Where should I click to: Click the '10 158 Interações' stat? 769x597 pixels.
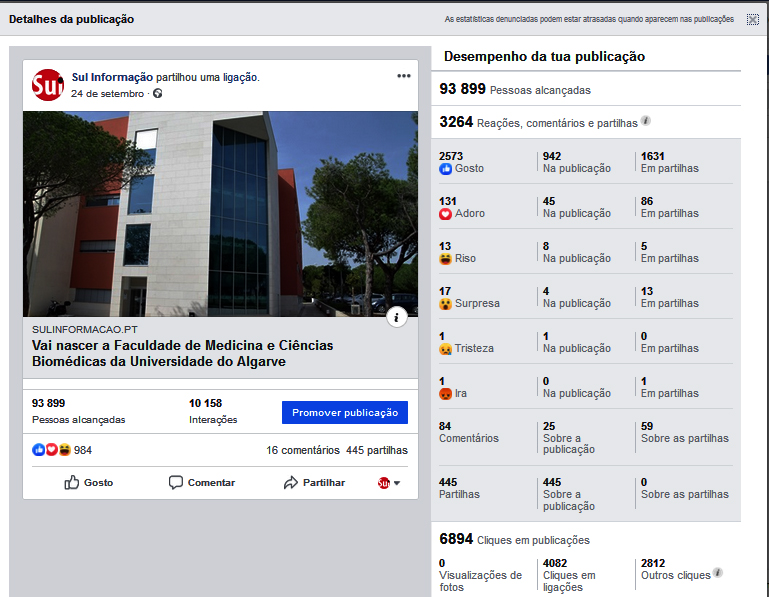pyautogui.click(x=213, y=411)
